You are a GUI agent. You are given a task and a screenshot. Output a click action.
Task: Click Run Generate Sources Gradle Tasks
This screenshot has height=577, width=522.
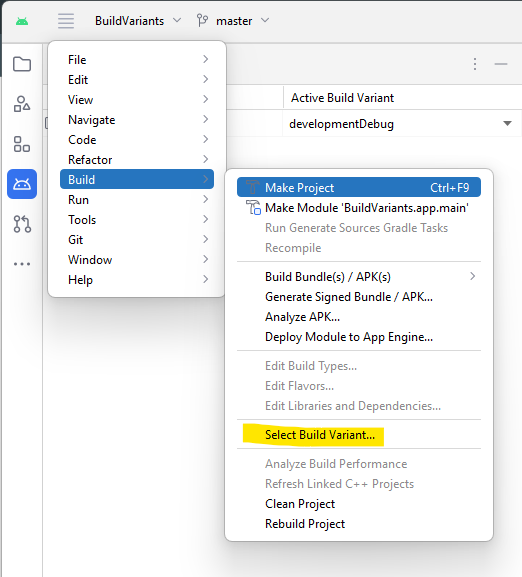coord(359,228)
